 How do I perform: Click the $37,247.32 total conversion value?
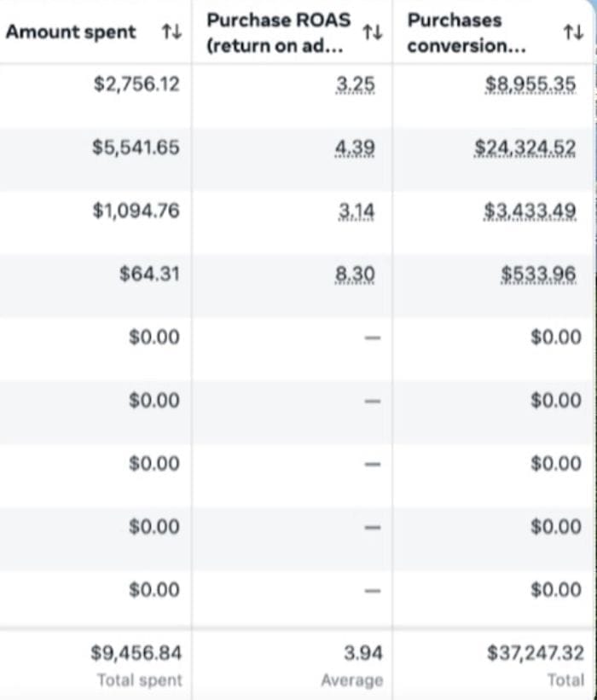[x=536, y=653]
